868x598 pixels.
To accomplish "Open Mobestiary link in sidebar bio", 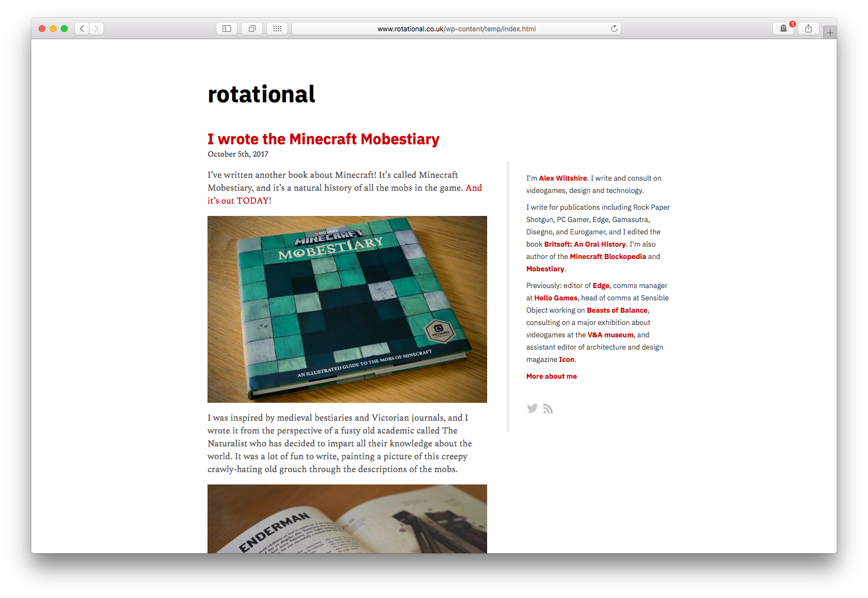I will point(545,269).
